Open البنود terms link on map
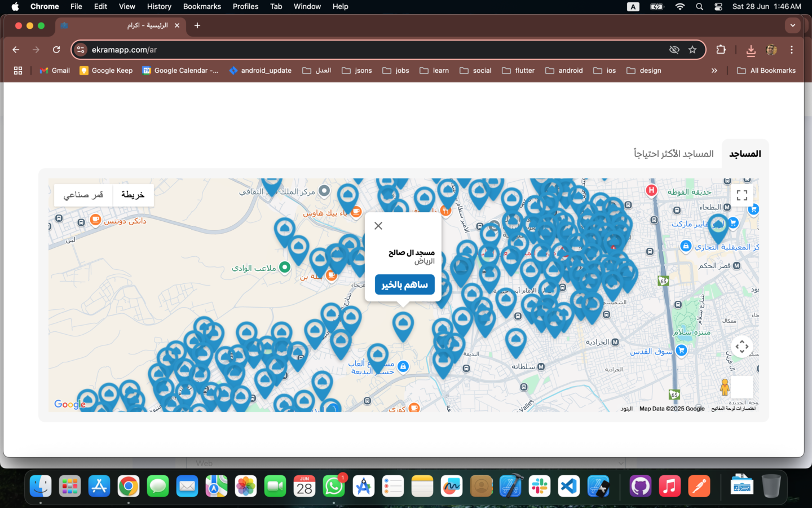Viewport: 812px width, 508px height. click(626, 409)
